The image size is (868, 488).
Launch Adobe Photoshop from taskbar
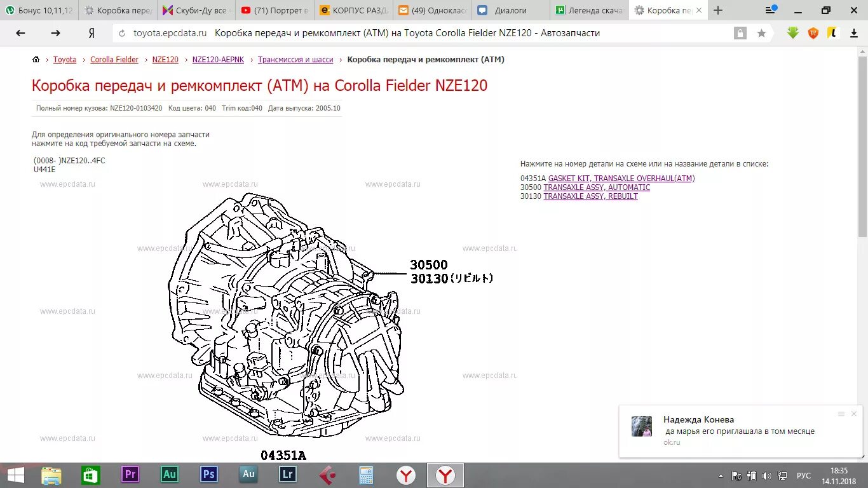(x=209, y=474)
